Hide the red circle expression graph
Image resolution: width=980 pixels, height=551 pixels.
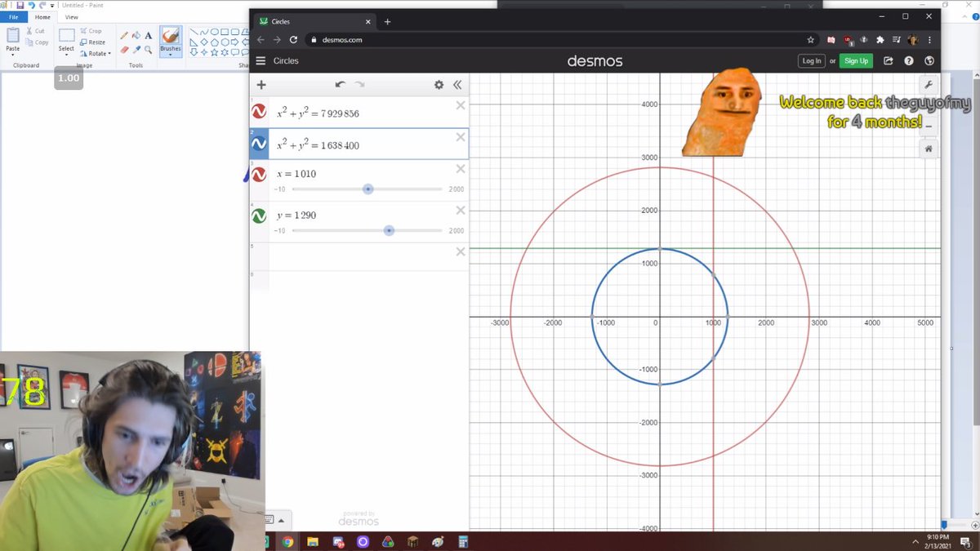pyautogui.click(x=259, y=112)
